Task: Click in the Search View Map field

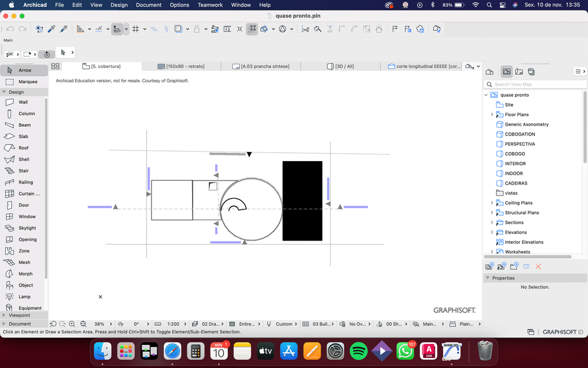Action: pyautogui.click(x=535, y=84)
